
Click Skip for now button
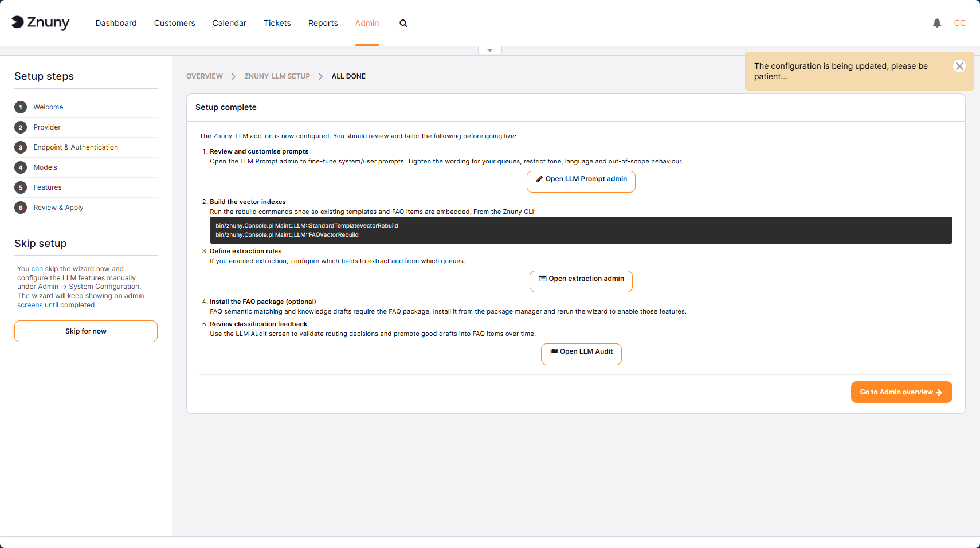[86, 331]
